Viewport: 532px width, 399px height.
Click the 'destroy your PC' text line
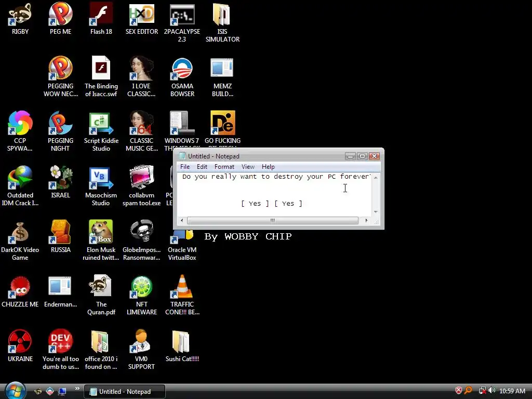coord(275,177)
